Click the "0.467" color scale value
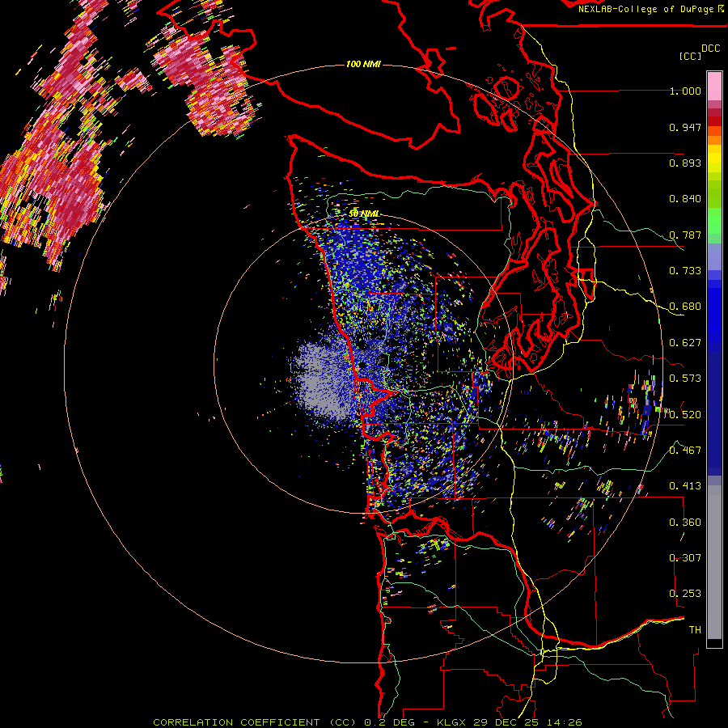The image size is (728, 728). [685, 450]
